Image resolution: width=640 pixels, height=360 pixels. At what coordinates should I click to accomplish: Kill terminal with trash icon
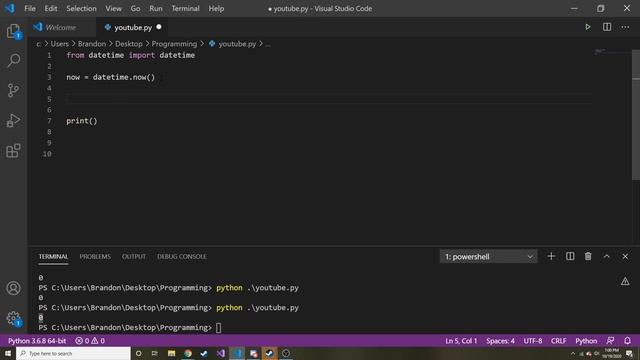pyautogui.click(x=588, y=256)
